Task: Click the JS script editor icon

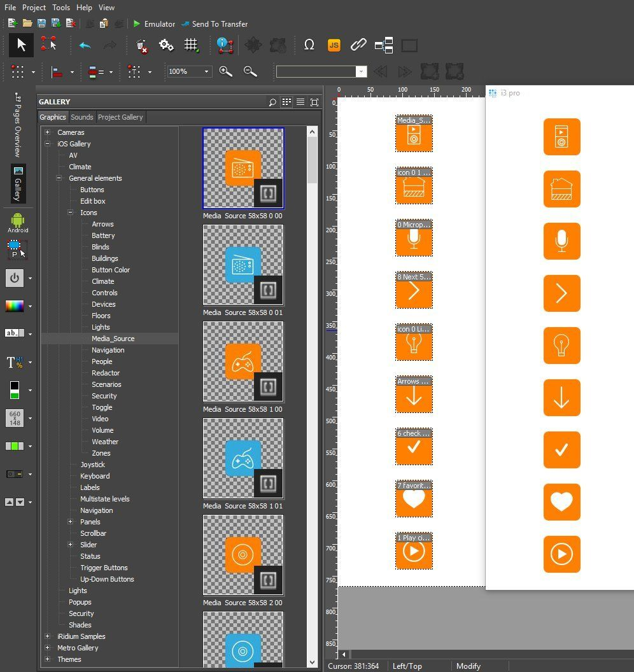Action: click(334, 45)
